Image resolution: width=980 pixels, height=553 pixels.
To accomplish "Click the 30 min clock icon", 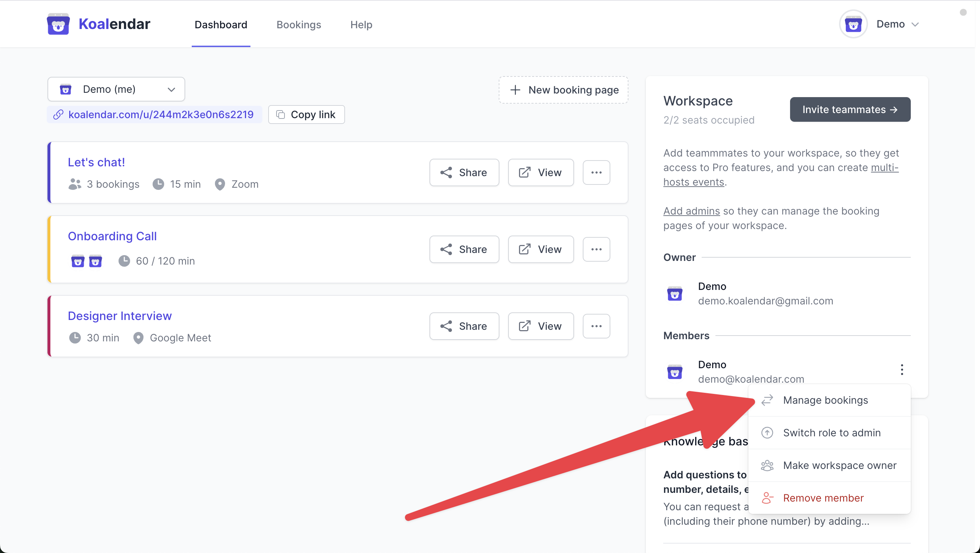I will tap(75, 338).
